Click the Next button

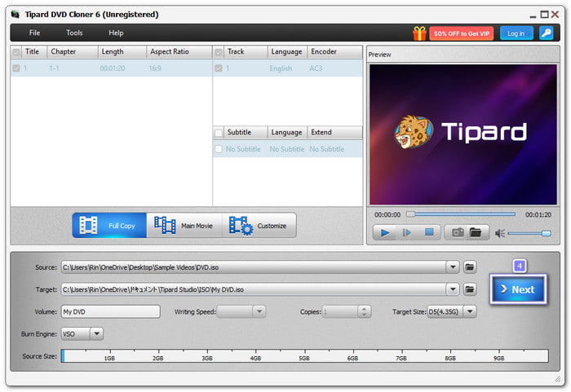[517, 289]
